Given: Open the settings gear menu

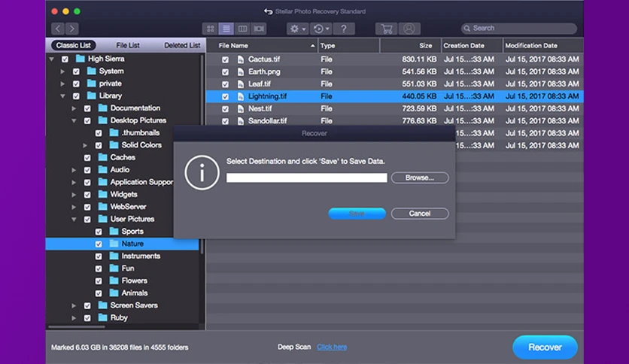Looking at the screenshot, I should [x=297, y=29].
